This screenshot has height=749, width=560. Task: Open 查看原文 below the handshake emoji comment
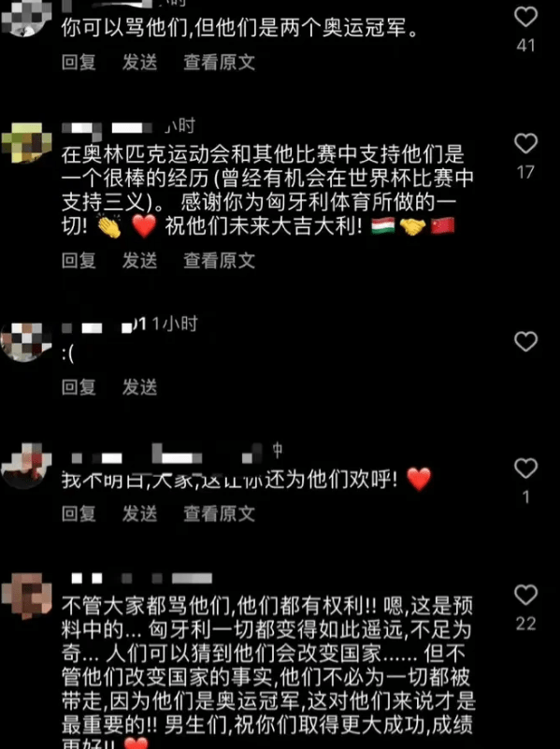(x=219, y=260)
